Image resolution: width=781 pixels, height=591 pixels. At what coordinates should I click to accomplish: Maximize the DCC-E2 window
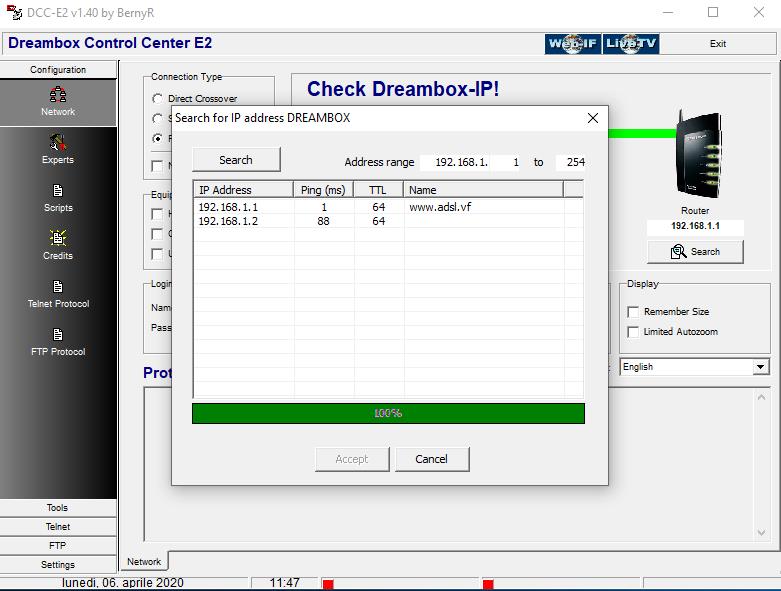coord(713,12)
